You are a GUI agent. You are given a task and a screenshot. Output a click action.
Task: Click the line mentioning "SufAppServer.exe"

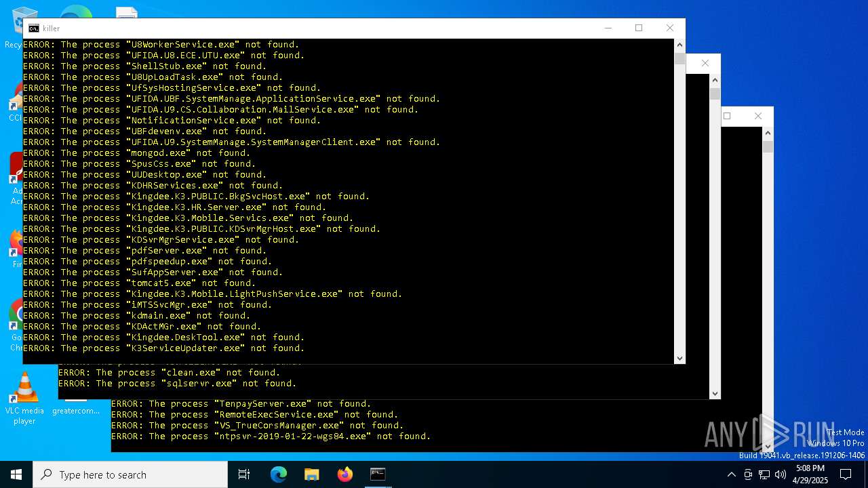click(x=153, y=272)
